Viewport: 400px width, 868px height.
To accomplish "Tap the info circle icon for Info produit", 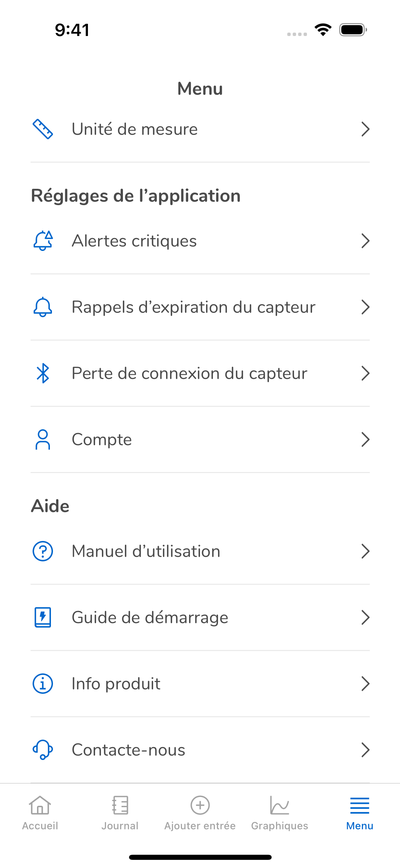I will coord(43,684).
